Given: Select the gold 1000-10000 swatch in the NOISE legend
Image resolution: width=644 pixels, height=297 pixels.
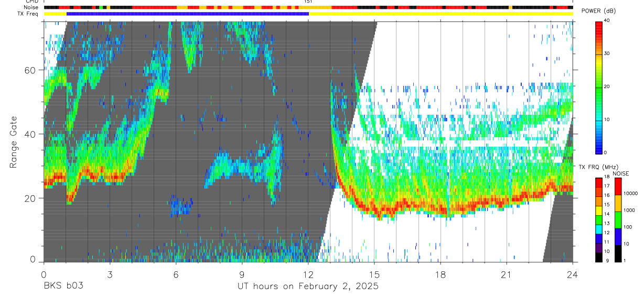Looking at the screenshot, I should coord(618,203).
